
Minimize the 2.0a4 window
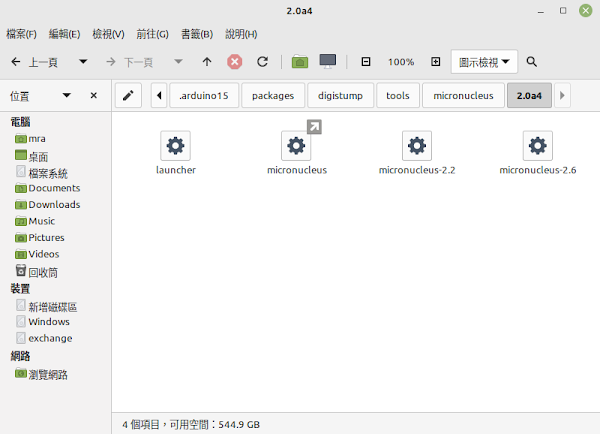point(541,11)
